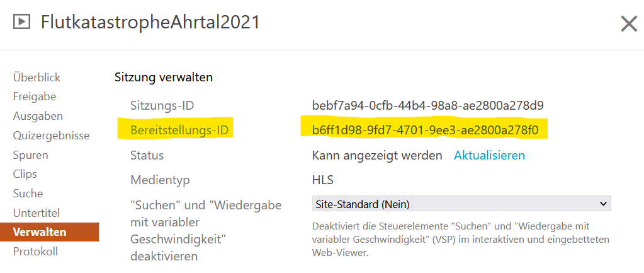Click the Bereitstellungs-ID label

179,131
